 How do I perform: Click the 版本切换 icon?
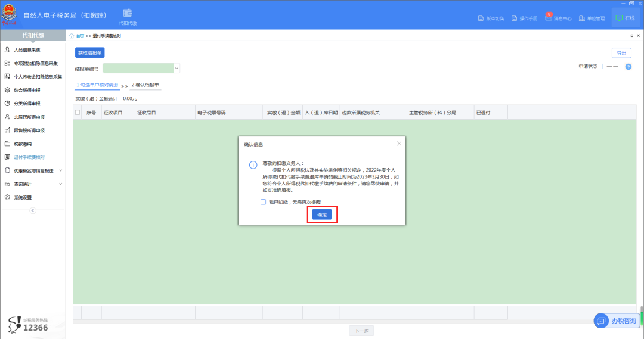click(x=481, y=18)
